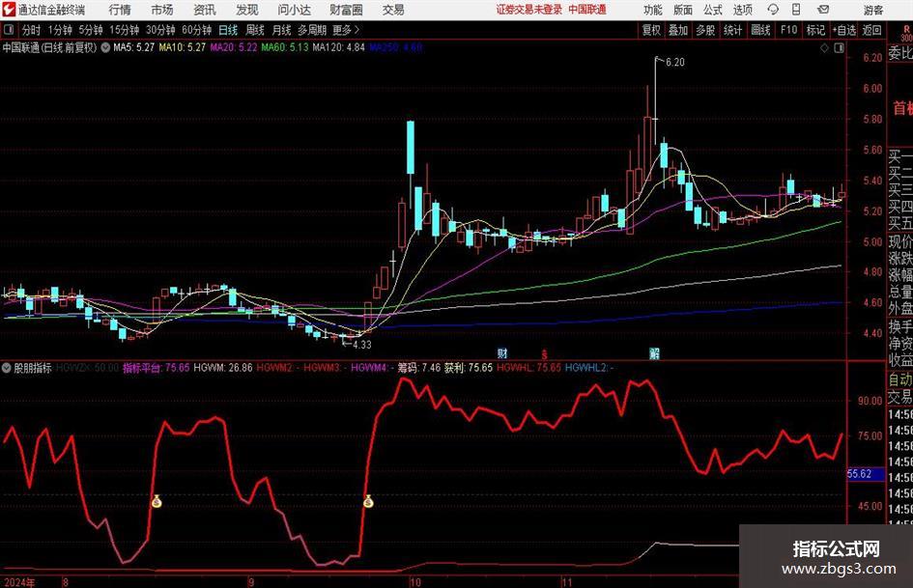Screen dimensions: 913x588
Task: Click 证券交易未登录 login link
Action: coord(529,10)
